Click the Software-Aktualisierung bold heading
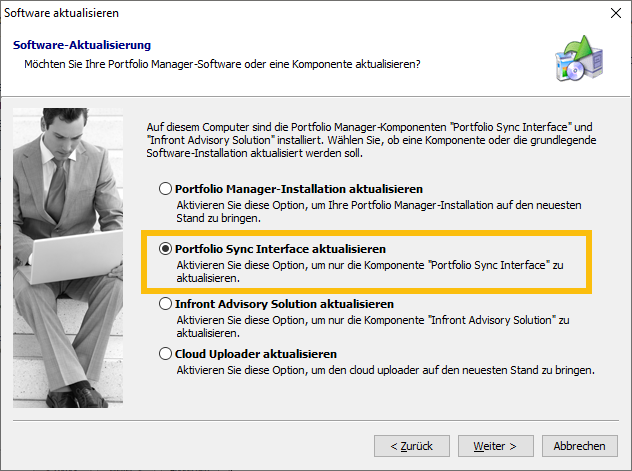 pyautogui.click(x=82, y=46)
